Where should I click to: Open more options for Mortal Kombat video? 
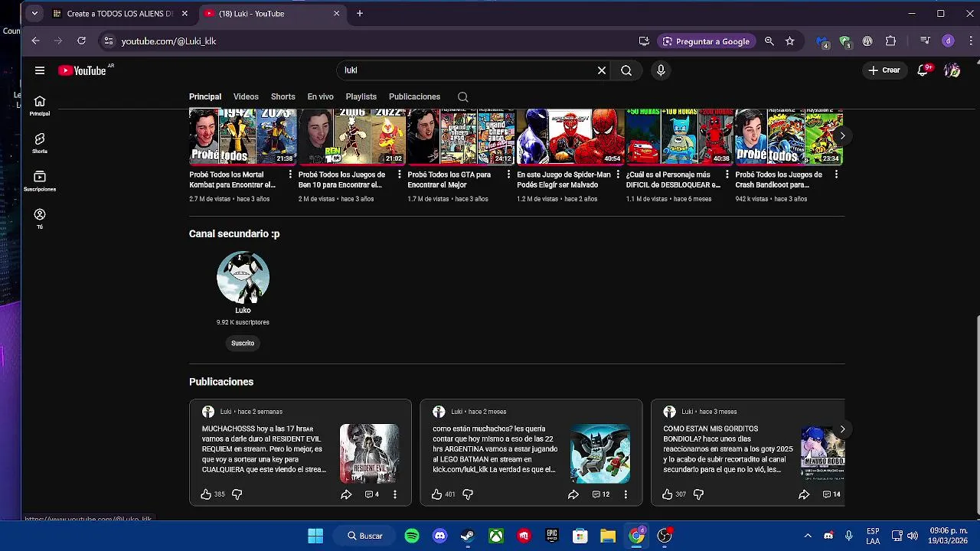[x=290, y=174]
